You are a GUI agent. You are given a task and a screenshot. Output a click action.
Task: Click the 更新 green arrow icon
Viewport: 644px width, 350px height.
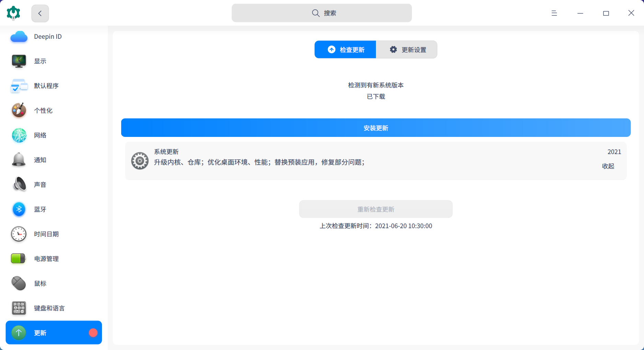(19, 332)
